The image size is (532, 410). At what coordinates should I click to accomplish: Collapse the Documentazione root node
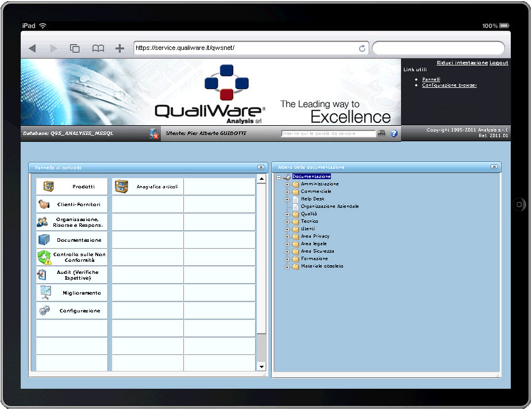pos(279,177)
